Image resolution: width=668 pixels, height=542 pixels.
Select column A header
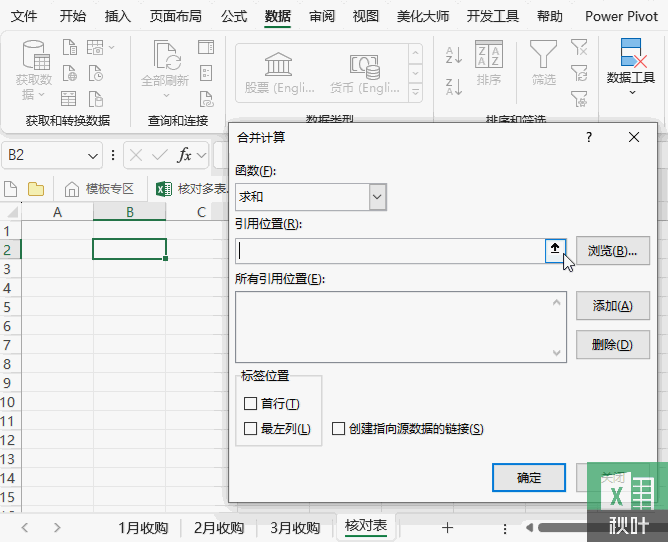[x=57, y=212]
